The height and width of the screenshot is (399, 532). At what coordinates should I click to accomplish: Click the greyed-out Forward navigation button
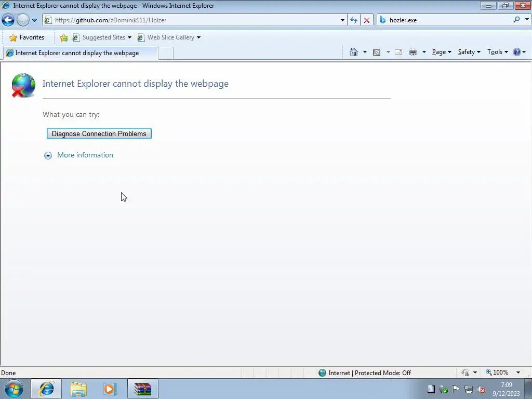click(x=23, y=20)
